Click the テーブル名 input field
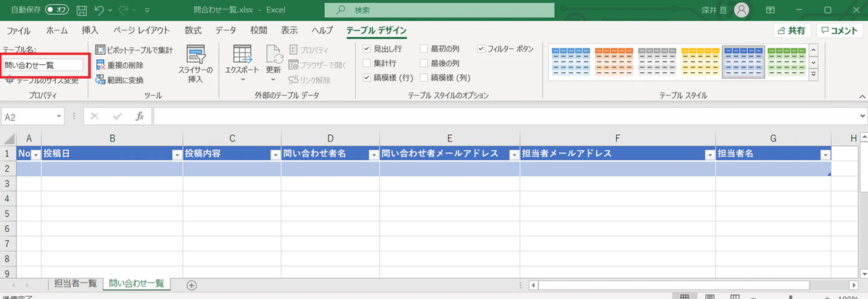The height and width of the screenshot is (299, 868). 43,65
